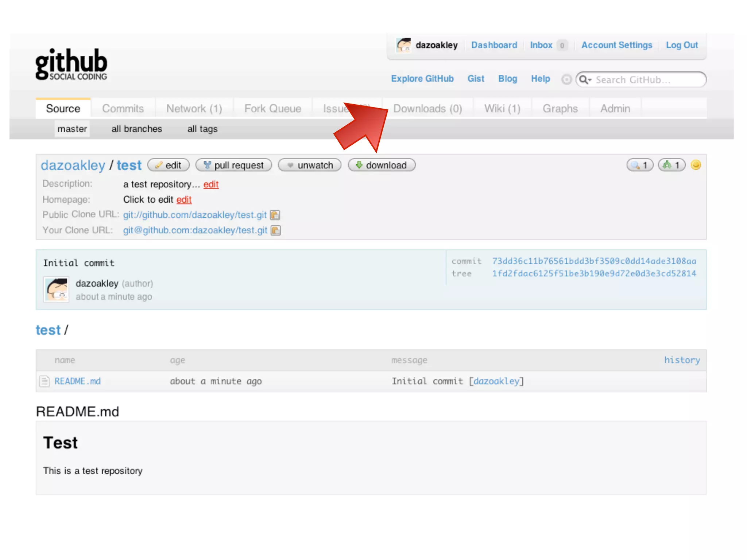Copy the Public Clone URL with clipboard icon

pos(275,215)
